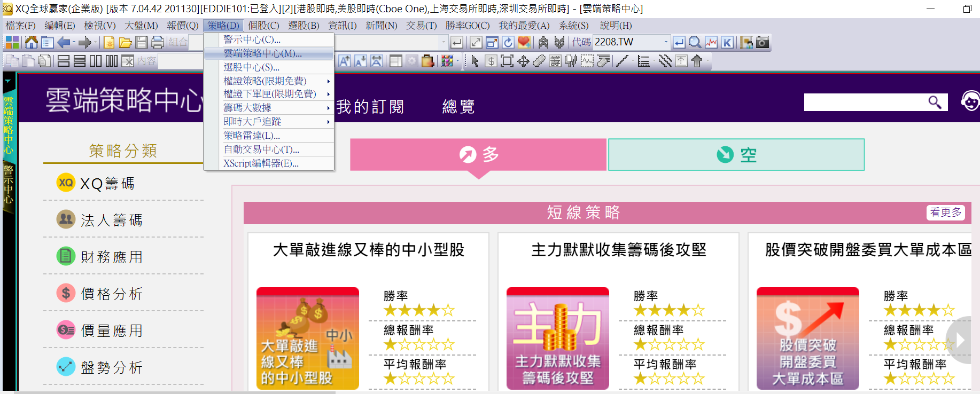Open the 交易(T) menu
The width and height of the screenshot is (980, 394).
[x=421, y=26]
